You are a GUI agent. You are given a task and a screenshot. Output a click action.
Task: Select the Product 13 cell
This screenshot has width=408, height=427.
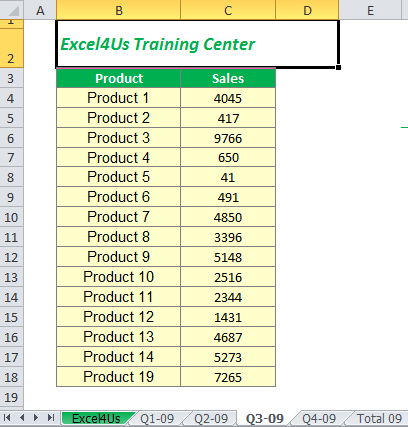[x=118, y=337]
